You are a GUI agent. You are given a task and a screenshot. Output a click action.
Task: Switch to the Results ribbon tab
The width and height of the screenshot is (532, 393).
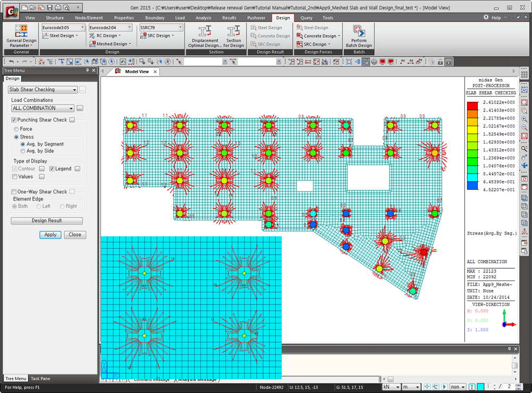(229, 18)
